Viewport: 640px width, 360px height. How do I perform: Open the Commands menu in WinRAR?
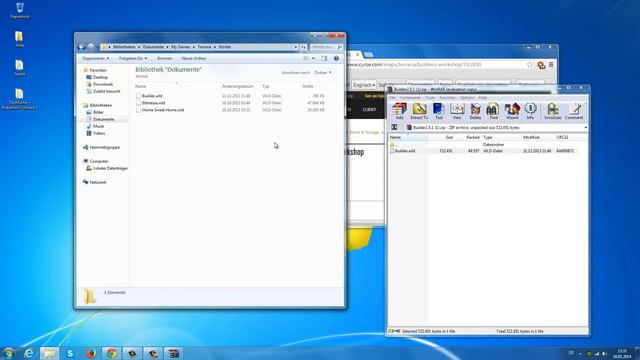pyautogui.click(x=410, y=98)
